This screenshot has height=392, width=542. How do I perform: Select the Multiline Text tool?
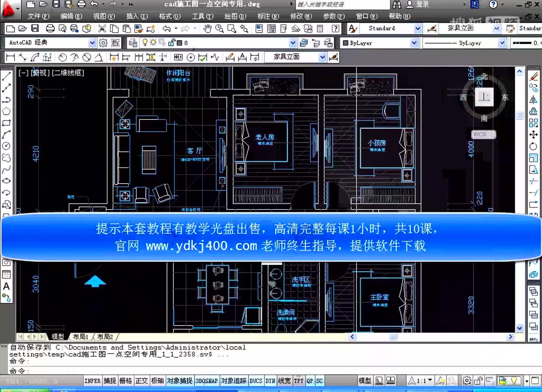[x=7, y=287]
